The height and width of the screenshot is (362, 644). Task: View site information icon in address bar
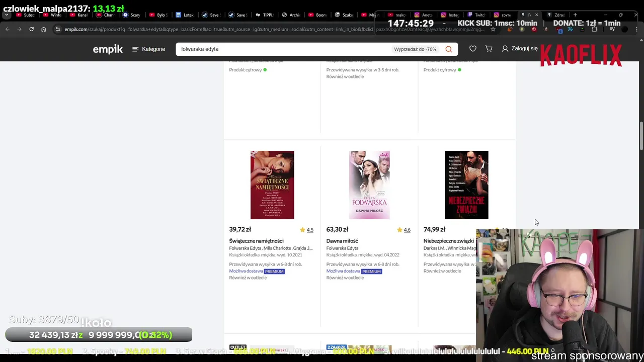click(x=58, y=29)
